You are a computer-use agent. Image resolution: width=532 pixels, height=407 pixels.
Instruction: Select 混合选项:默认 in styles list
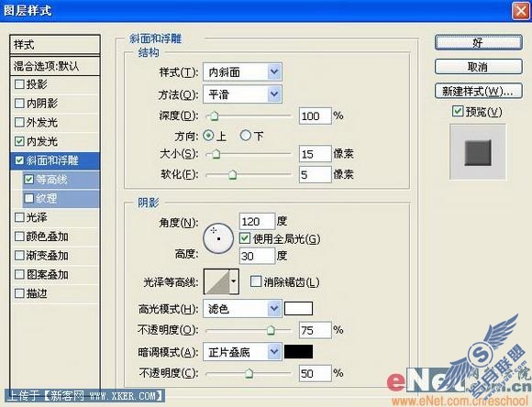55,66
